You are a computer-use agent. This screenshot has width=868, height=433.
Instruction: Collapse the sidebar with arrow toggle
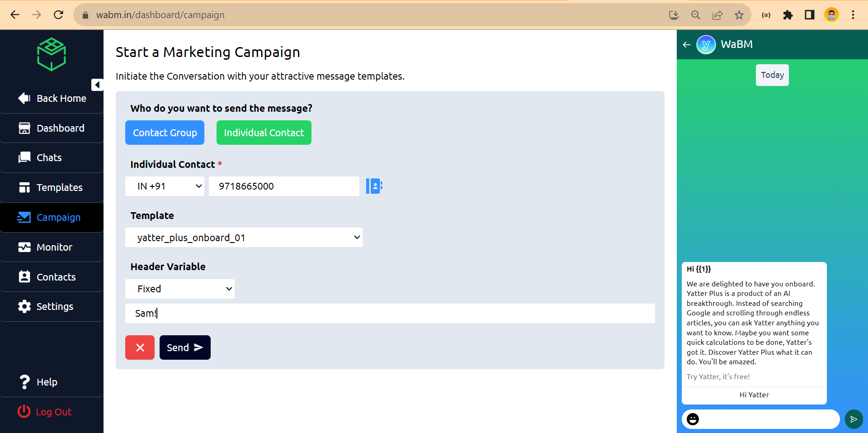pyautogui.click(x=97, y=85)
